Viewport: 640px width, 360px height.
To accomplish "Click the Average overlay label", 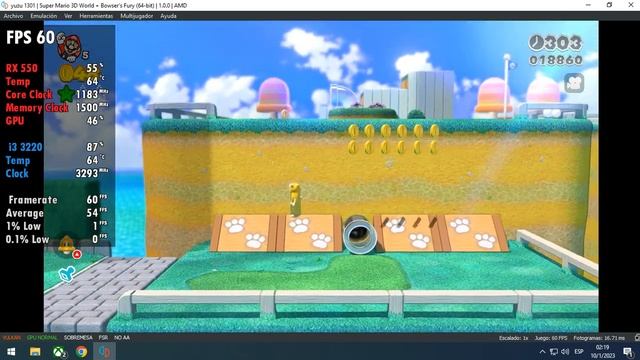I will point(25,213).
